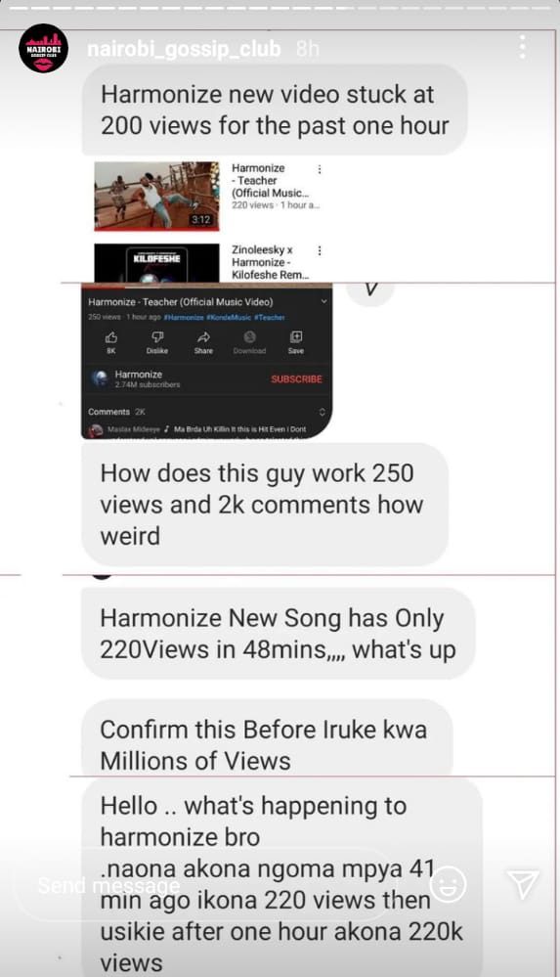Open the story options three-dot menu

pyautogui.click(x=523, y=47)
